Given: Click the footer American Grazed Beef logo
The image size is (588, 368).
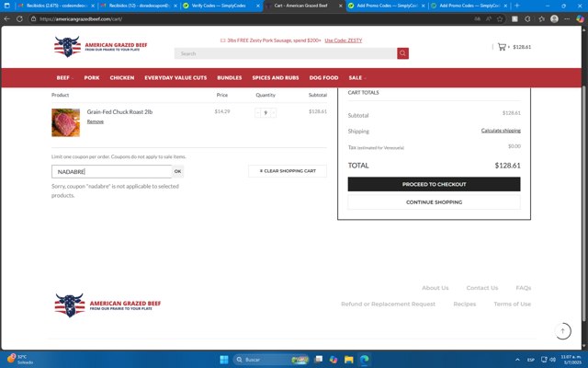Looking at the screenshot, I should click(x=107, y=305).
